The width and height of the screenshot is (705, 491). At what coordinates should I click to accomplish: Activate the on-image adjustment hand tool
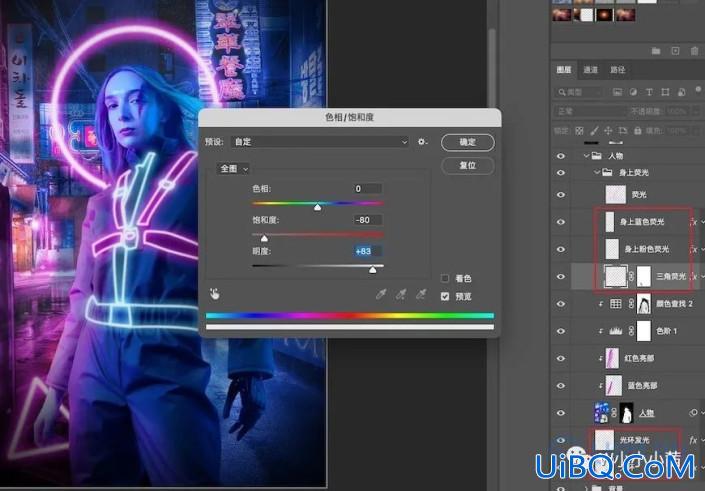click(x=214, y=294)
